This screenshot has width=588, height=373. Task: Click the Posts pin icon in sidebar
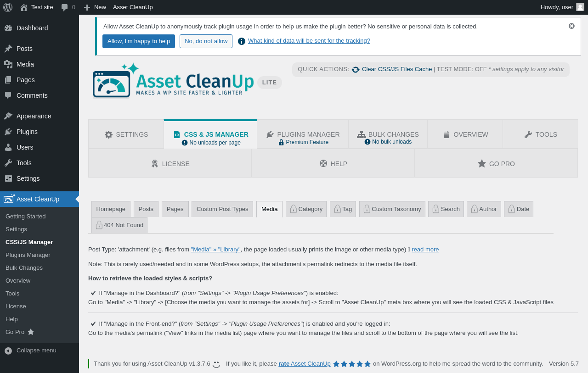[8, 49]
